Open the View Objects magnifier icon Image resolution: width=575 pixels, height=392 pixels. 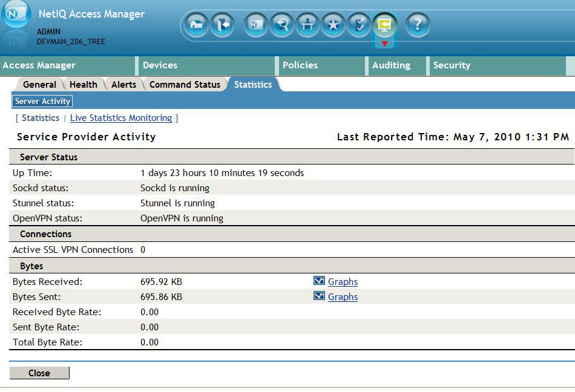click(281, 25)
